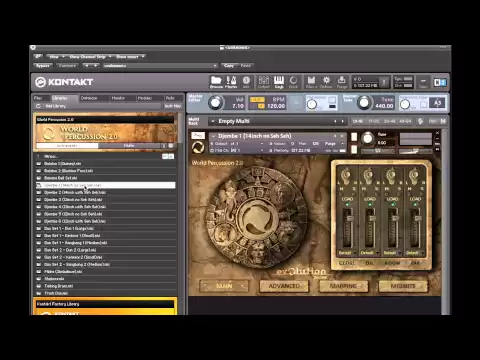Click the Add Library button
480x360 pixels.
tap(55, 106)
